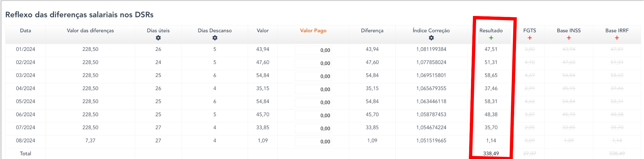The width and height of the screenshot is (644, 159).
Task: Click the Resultado total value 338,49
Action: 491,154
